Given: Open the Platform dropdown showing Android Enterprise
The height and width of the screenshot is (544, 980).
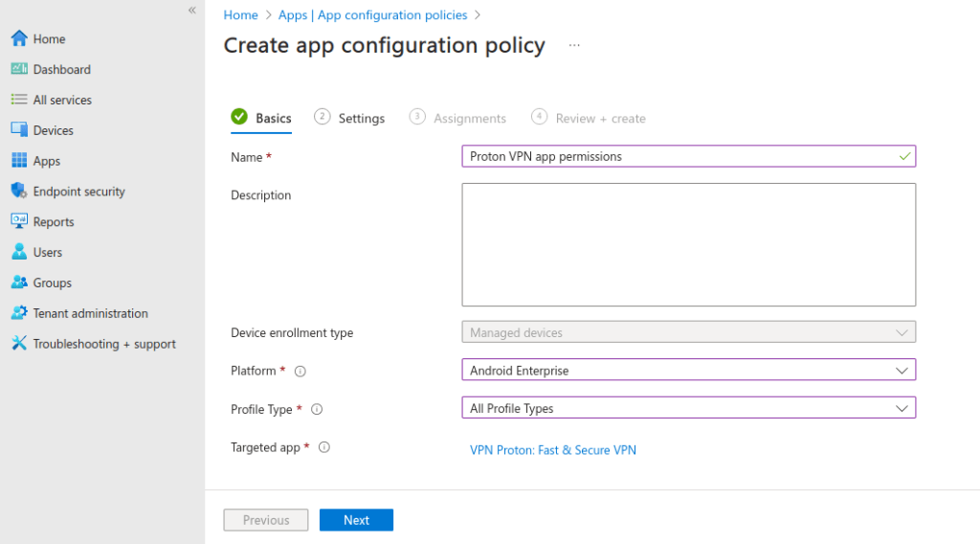Looking at the screenshot, I should coord(689,370).
